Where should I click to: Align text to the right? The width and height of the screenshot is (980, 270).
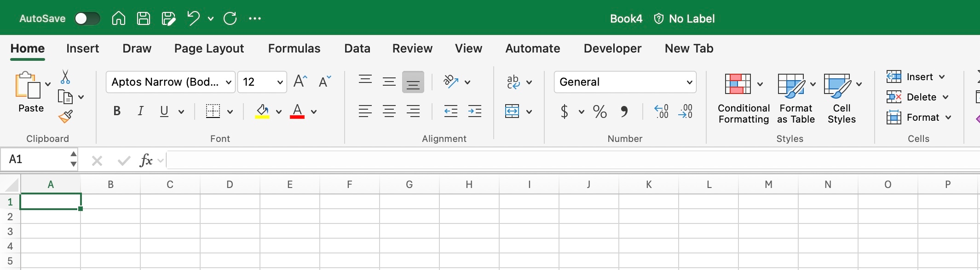(413, 111)
